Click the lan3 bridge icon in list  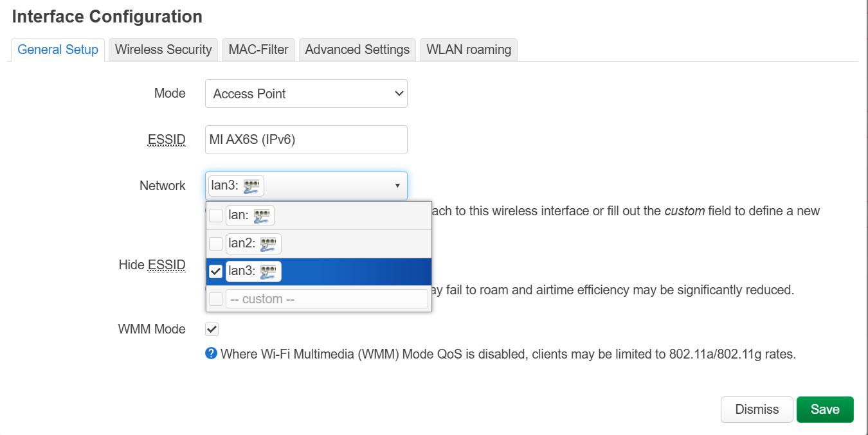click(268, 272)
